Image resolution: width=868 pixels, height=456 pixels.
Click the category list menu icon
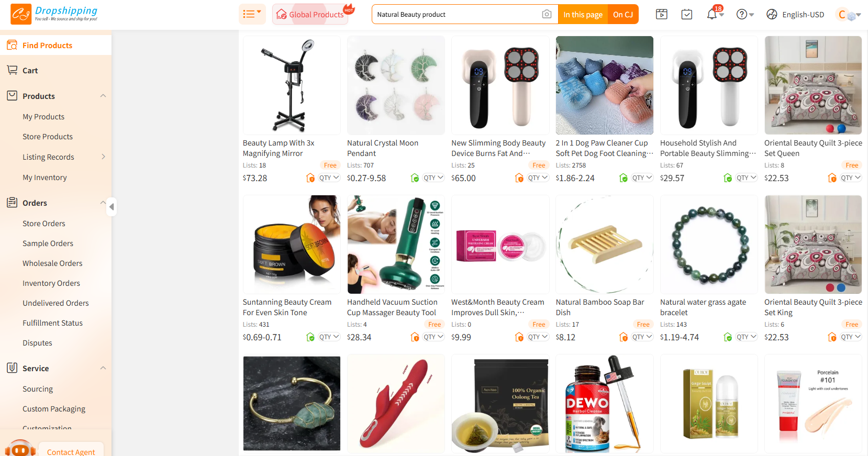click(252, 14)
